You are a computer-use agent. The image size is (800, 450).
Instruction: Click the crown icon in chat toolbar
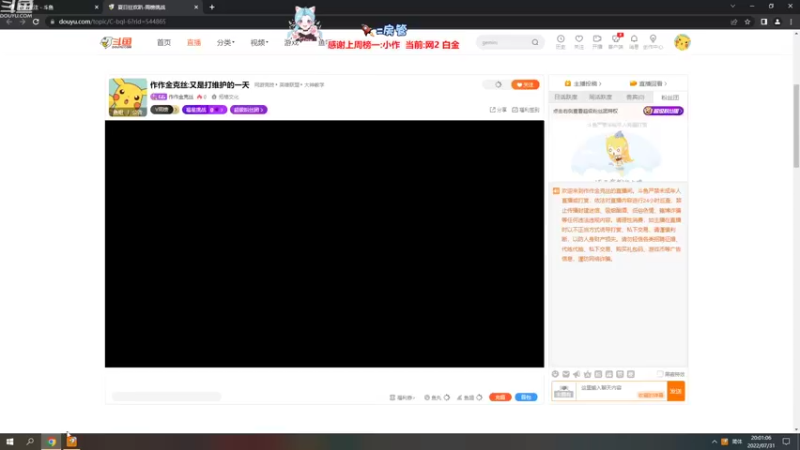[587, 374]
